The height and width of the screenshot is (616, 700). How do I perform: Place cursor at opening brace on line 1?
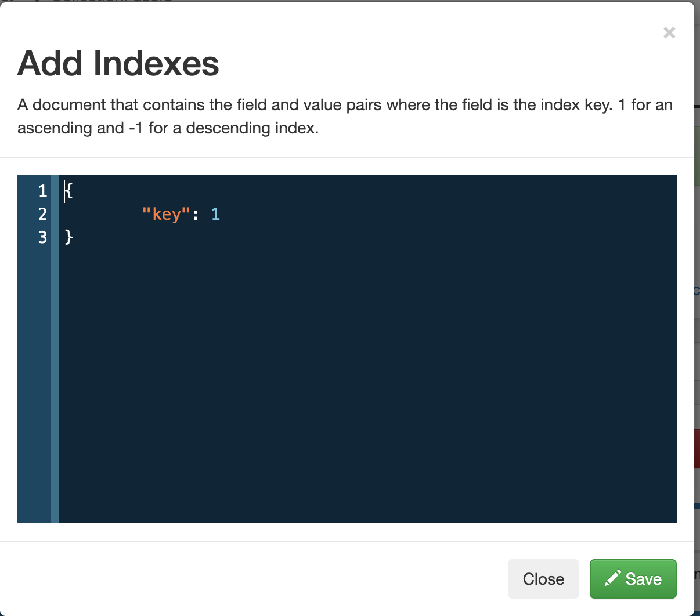68,191
